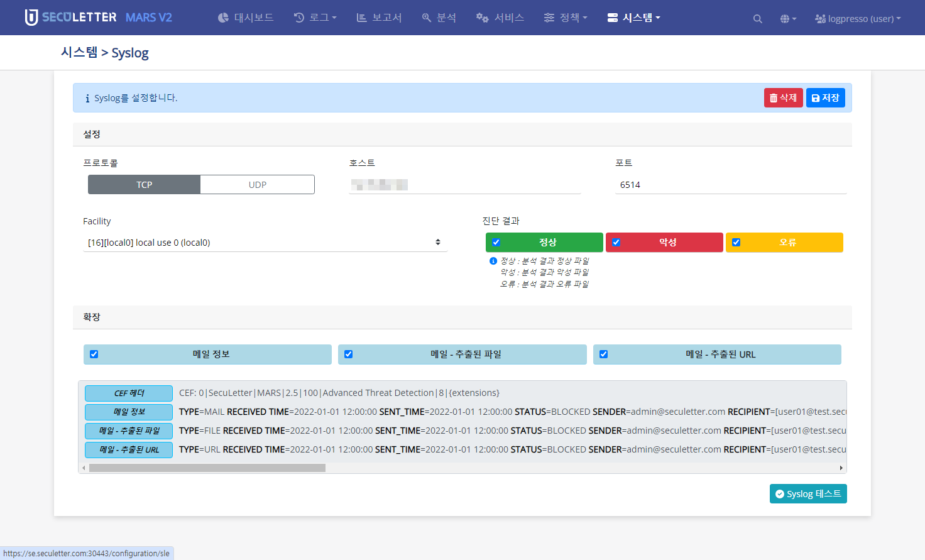Click the users icon beside logpresso
The image size is (925, 560).
(x=820, y=19)
